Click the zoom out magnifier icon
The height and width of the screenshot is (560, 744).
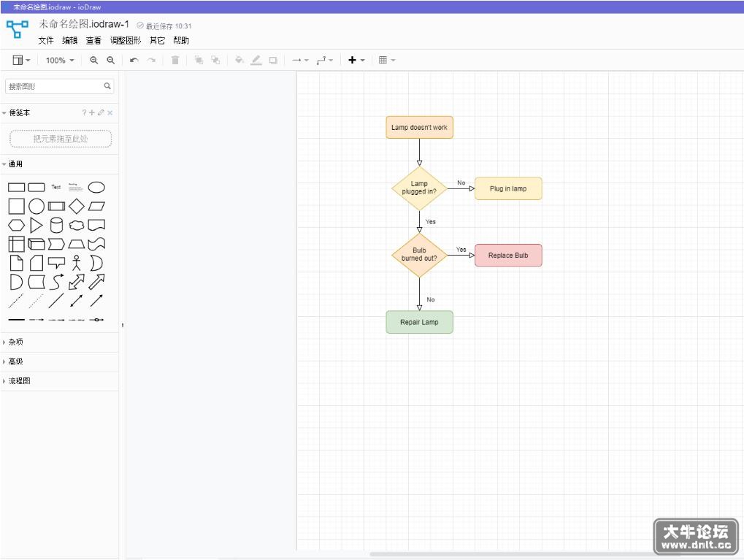click(110, 61)
